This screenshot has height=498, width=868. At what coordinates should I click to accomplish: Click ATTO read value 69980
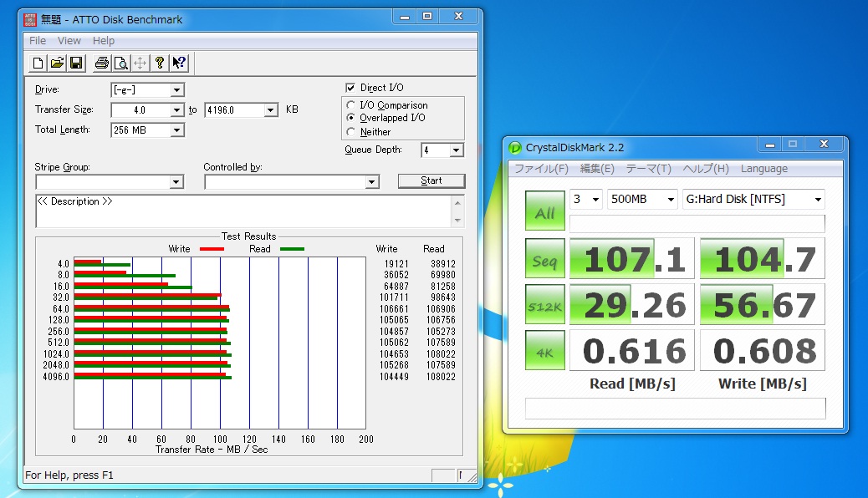[x=443, y=275]
